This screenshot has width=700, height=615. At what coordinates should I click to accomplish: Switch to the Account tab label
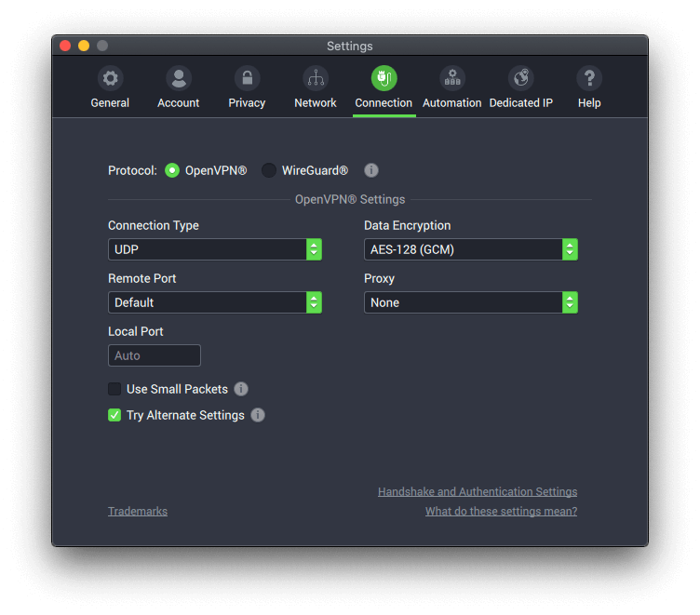click(179, 103)
